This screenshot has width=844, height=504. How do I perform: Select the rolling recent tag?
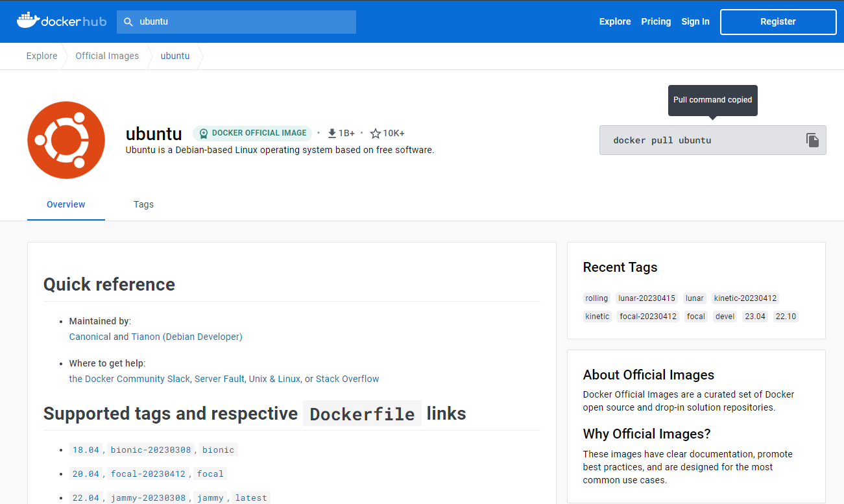point(597,298)
